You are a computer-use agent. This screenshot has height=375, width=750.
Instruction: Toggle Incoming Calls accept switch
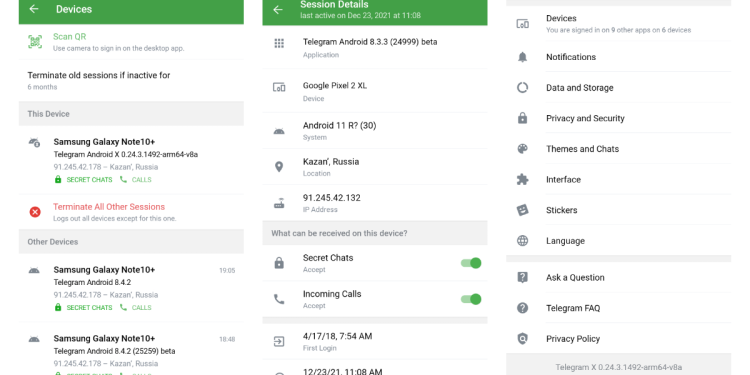coord(471,299)
